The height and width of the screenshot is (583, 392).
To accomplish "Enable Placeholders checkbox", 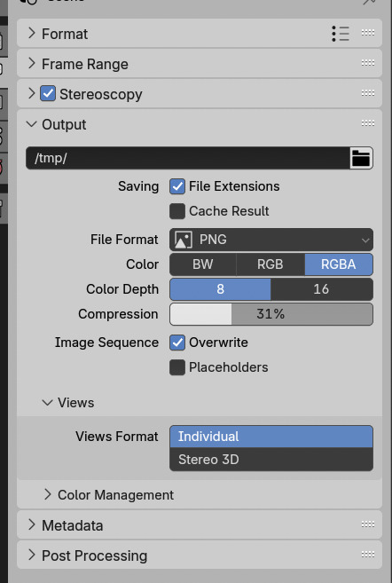I will (177, 367).
